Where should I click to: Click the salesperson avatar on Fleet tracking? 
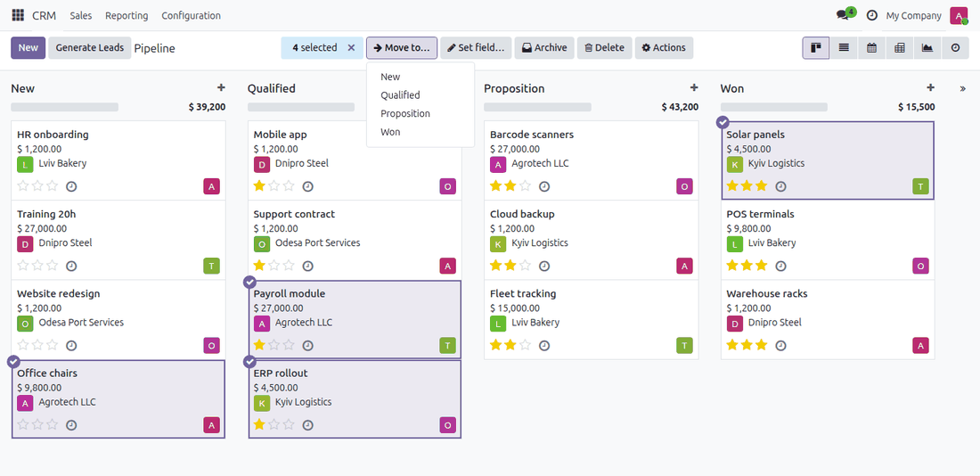click(684, 345)
